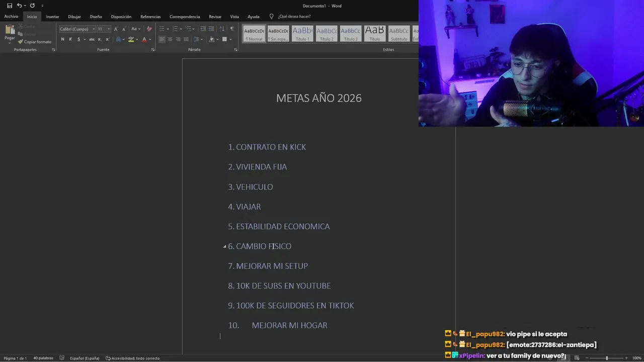Apply Sin espaciado style
This screenshot has height=362, width=644.
[x=278, y=34]
